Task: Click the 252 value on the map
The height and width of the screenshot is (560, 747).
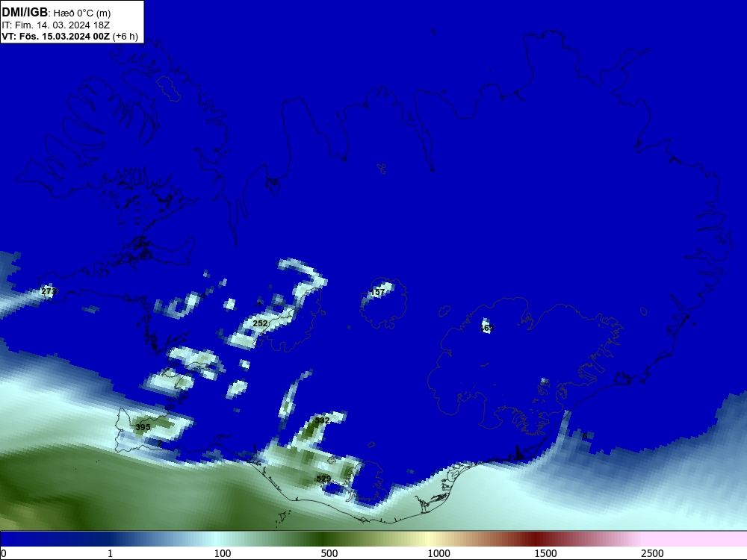Action: [x=260, y=323]
